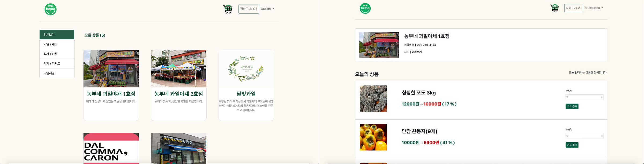
Task: Click the quantity field for 단감 한봉지
Action: [x=584, y=136]
